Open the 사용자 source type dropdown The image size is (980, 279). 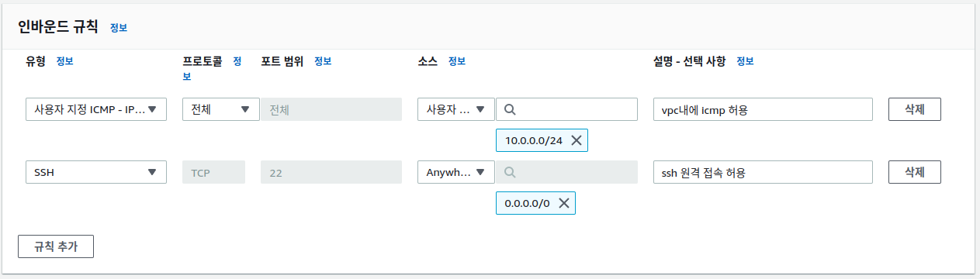point(456,109)
